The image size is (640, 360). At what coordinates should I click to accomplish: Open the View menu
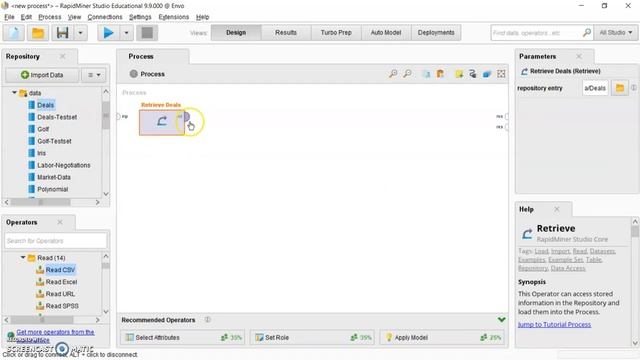tap(74, 17)
